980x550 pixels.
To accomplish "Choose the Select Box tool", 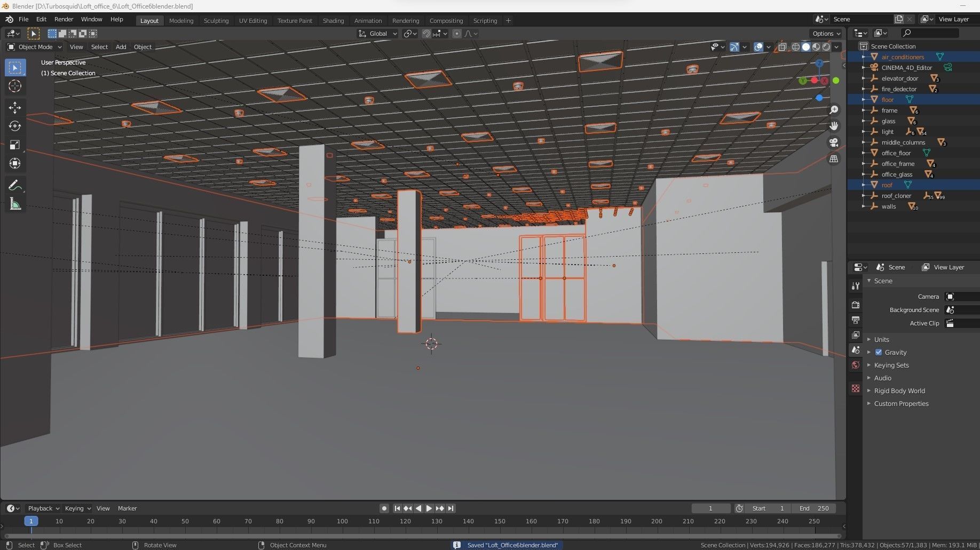I will coord(15,67).
